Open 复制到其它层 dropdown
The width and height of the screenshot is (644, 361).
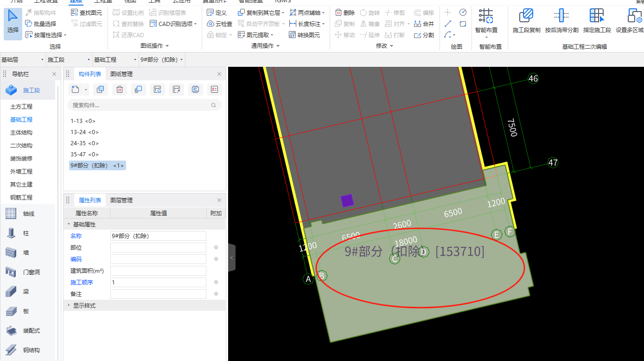[261, 13]
